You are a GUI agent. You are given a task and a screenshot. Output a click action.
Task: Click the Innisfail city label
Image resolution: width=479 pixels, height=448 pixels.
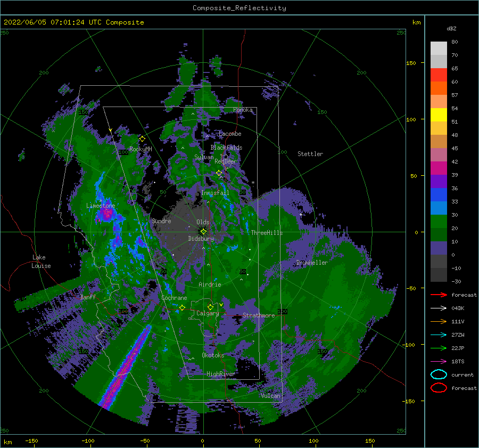215,193
